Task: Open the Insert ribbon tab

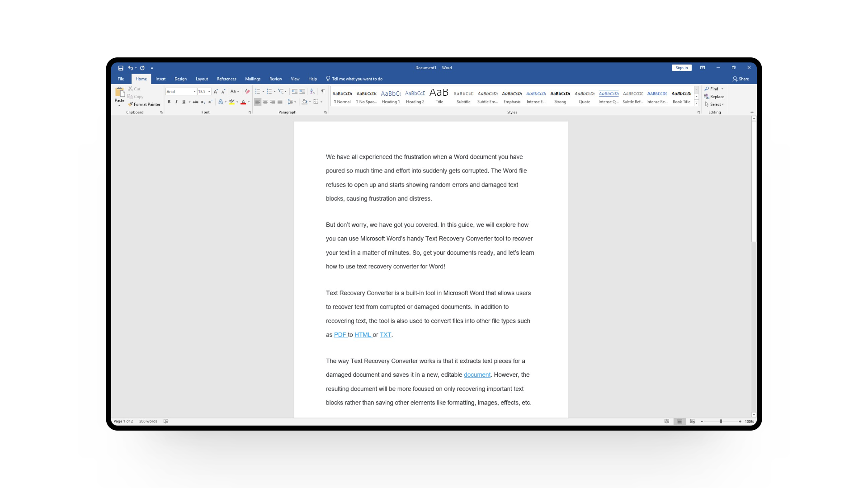Action: click(160, 79)
